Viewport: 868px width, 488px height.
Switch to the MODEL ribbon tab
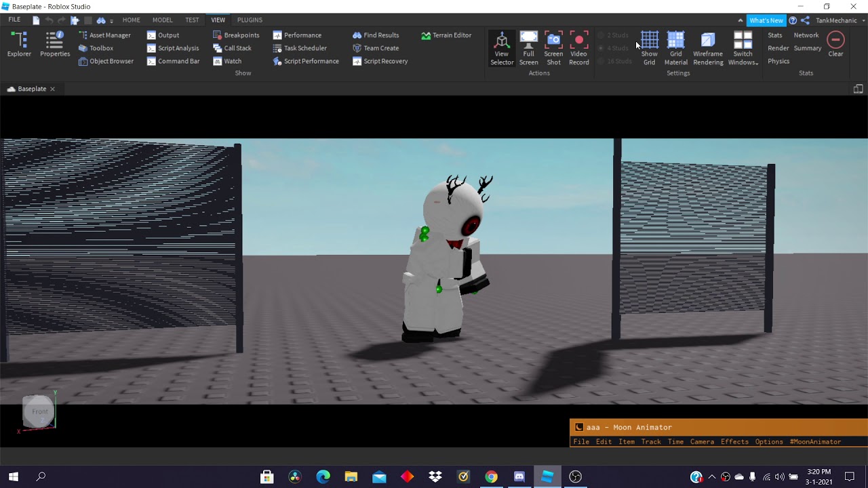click(x=162, y=20)
